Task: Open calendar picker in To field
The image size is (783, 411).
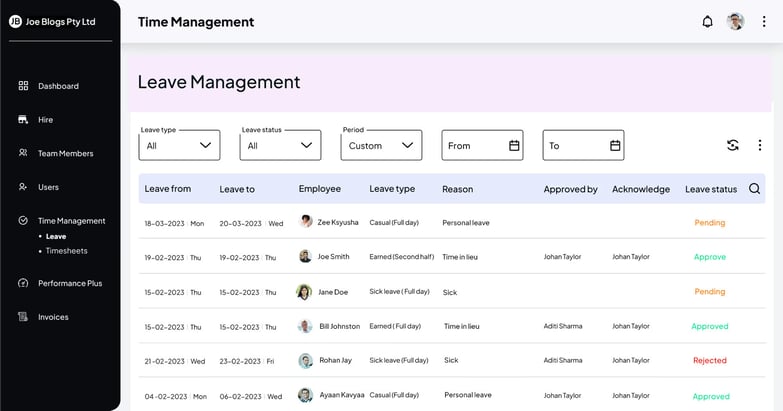Action: pos(615,146)
